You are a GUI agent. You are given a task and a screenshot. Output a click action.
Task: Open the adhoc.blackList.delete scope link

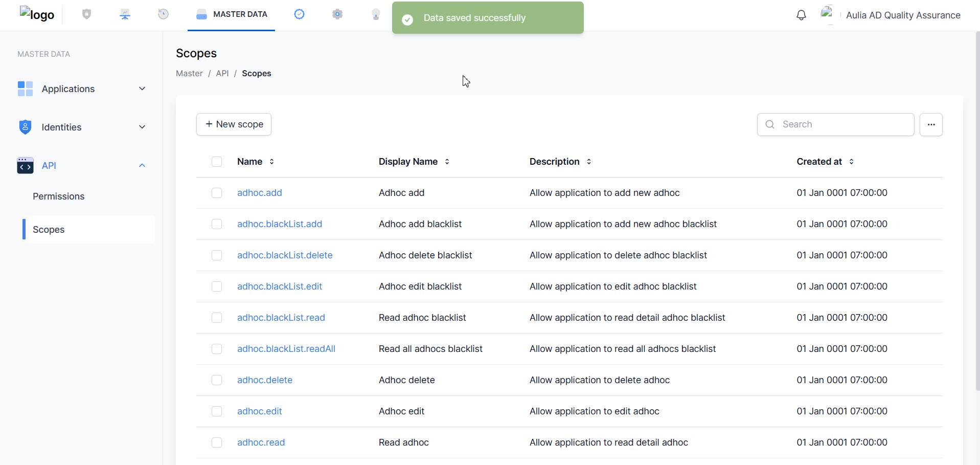coord(285,255)
